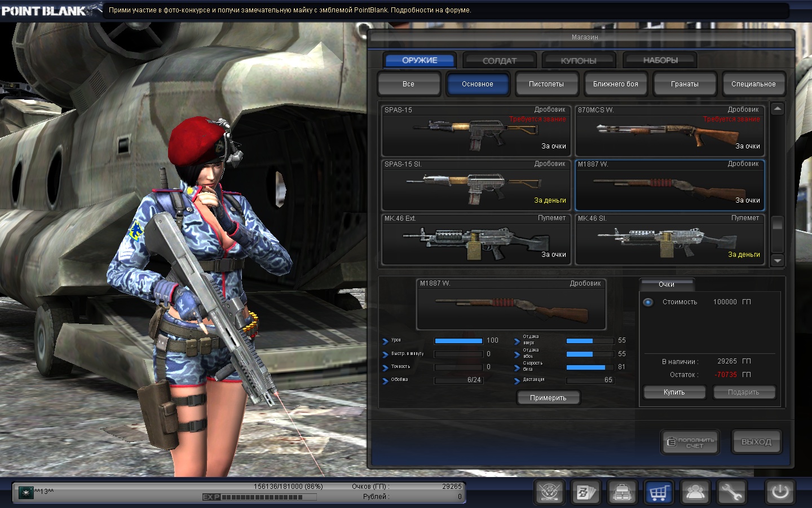Switch to the СОЛДАТ tab

pyautogui.click(x=500, y=60)
